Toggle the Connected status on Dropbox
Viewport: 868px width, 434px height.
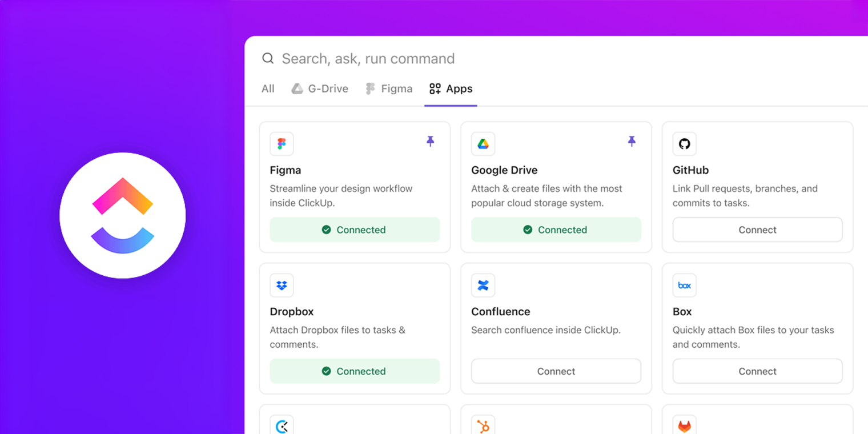click(355, 371)
